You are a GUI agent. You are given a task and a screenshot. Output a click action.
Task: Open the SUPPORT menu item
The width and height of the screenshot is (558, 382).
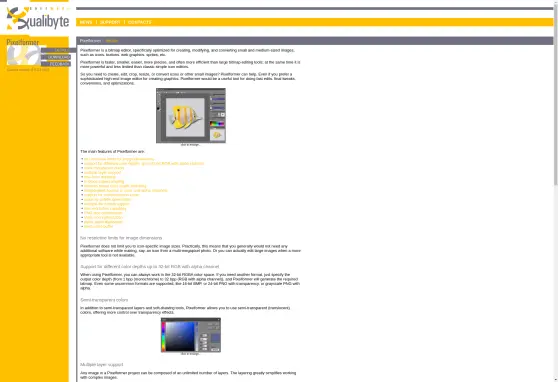point(110,22)
